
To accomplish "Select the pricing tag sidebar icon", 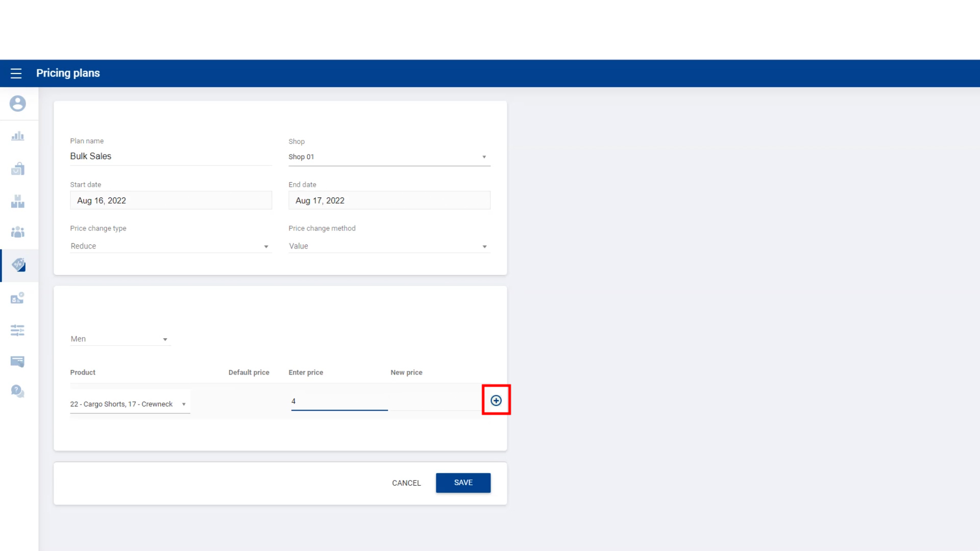I will click(x=18, y=265).
